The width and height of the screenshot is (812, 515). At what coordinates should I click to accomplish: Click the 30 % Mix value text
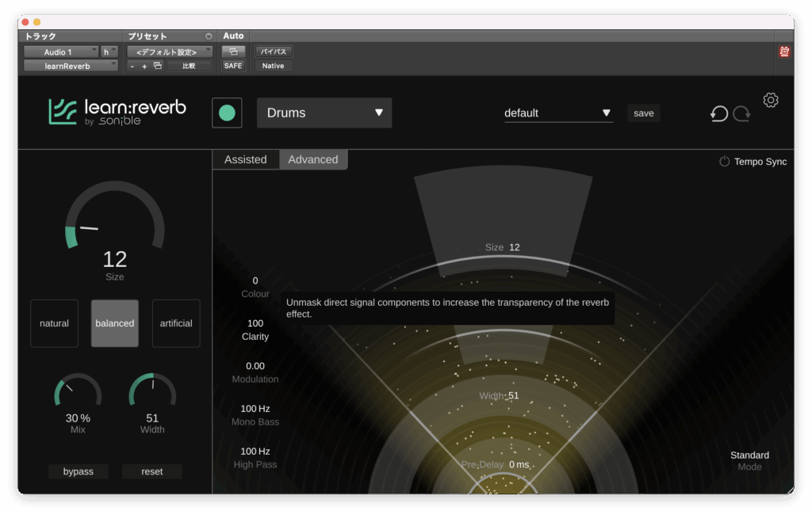click(78, 418)
